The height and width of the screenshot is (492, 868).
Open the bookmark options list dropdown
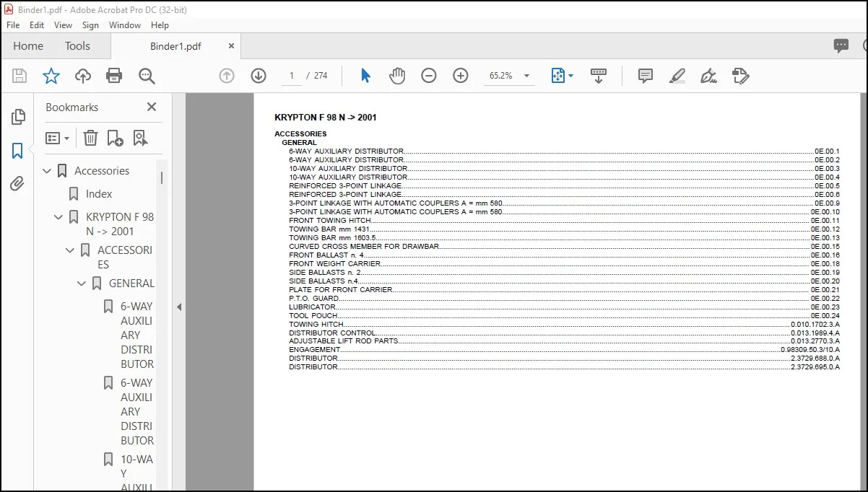pos(57,138)
